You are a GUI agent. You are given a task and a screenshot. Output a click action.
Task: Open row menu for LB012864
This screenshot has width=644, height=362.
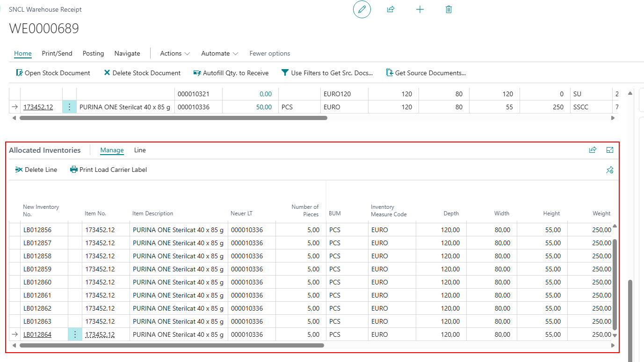point(75,334)
